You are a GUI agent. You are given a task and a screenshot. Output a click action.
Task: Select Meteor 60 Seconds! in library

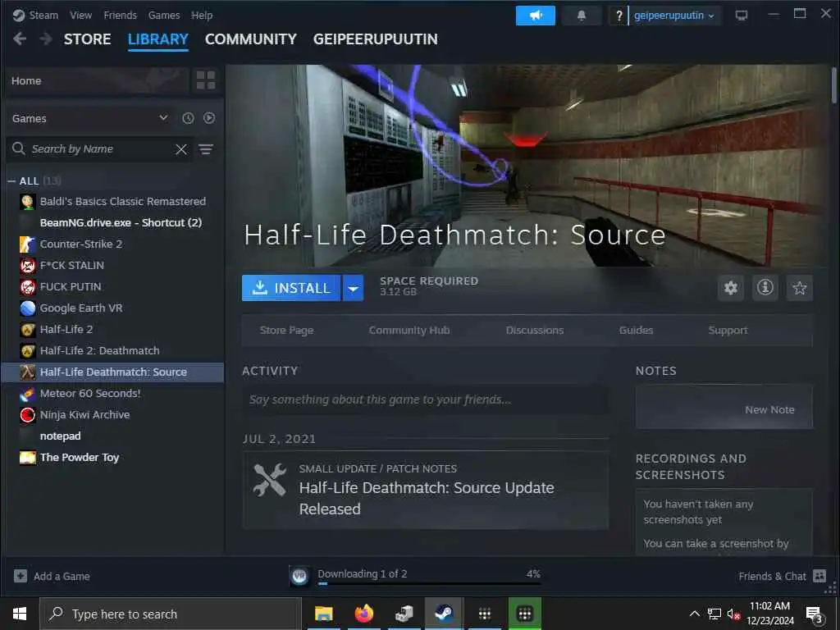point(113,394)
